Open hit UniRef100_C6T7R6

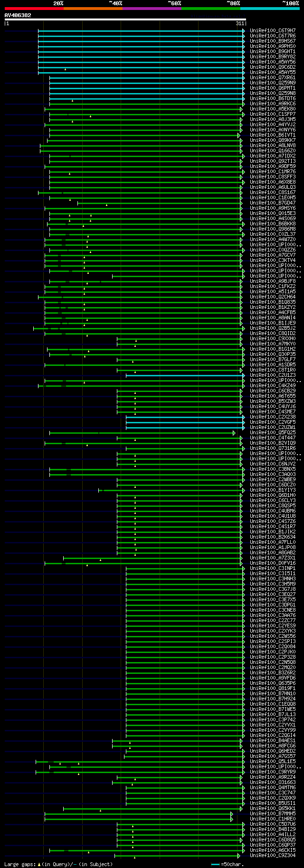273,36
